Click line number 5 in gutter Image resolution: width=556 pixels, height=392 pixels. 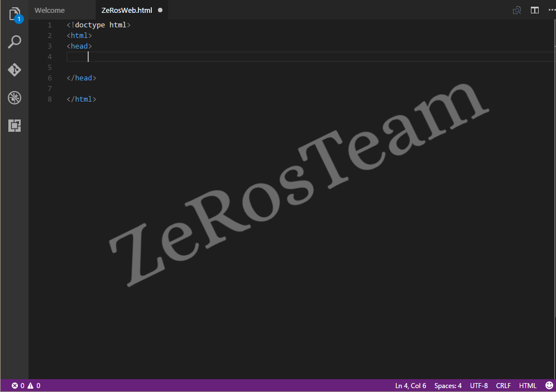click(50, 68)
